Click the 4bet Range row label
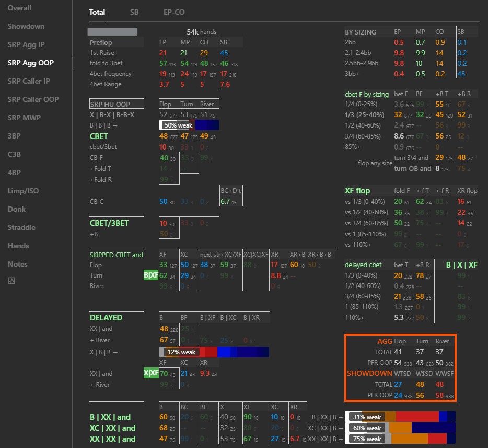 click(x=106, y=84)
